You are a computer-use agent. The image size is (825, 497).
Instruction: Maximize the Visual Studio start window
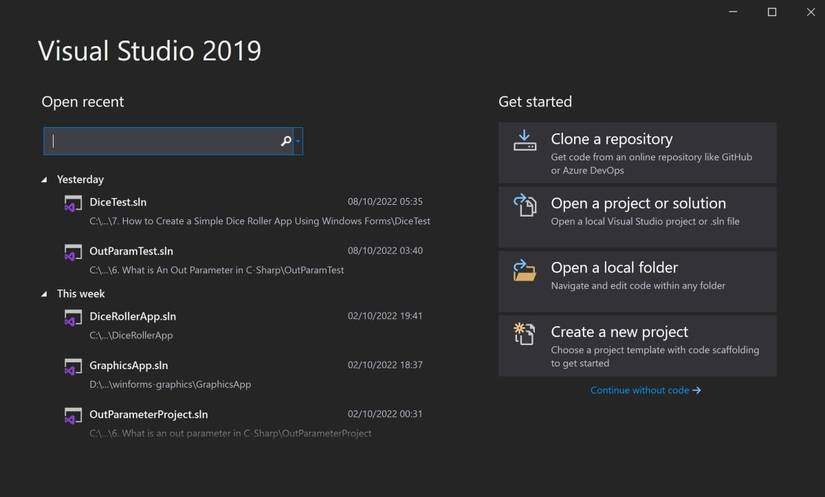(772, 12)
